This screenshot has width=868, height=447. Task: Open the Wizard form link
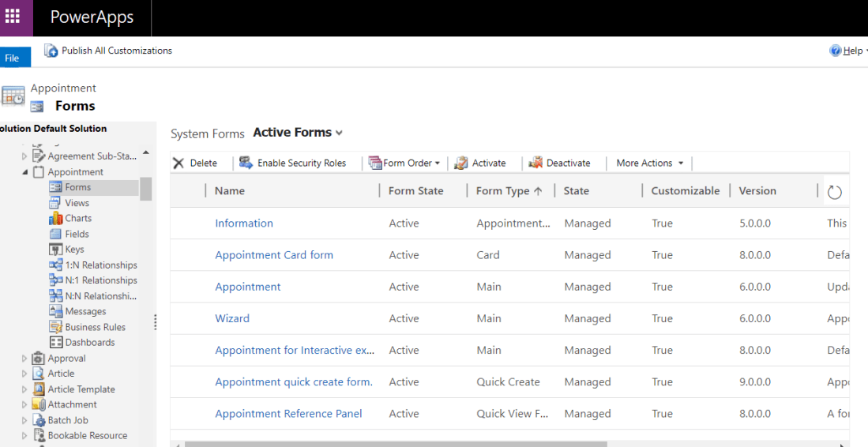click(x=232, y=318)
